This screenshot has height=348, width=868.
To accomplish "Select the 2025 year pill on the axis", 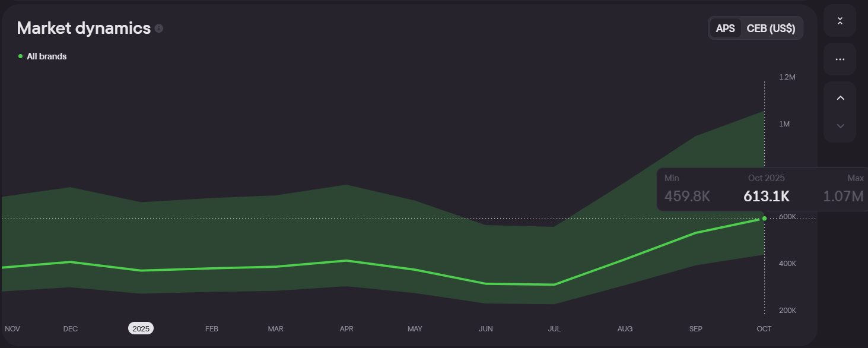I will [141, 328].
